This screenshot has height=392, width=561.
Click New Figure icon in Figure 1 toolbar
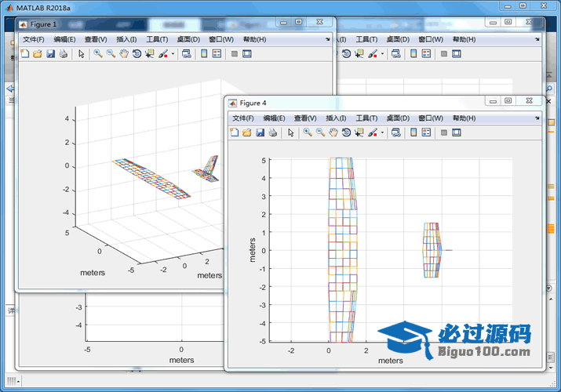pyautogui.click(x=24, y=54)
